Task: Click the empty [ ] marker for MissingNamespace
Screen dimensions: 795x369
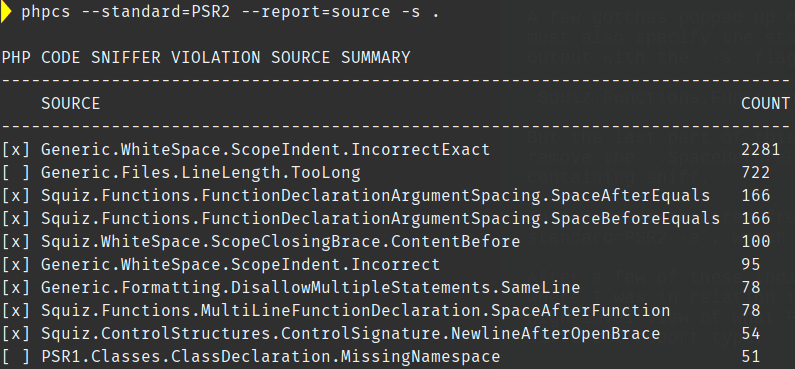Action: pos(16,357)
